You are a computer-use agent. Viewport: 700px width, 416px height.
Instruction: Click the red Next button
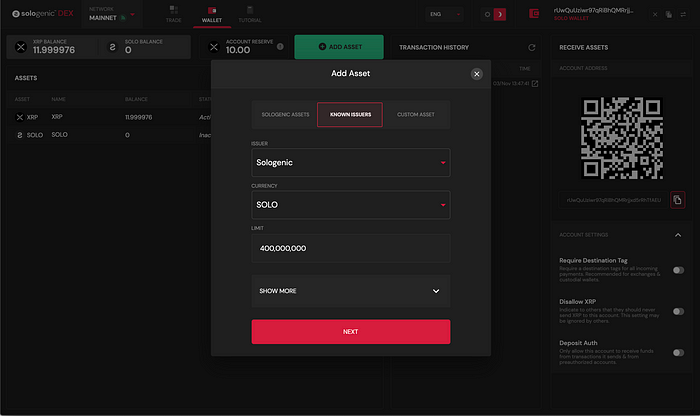[351, 332]
